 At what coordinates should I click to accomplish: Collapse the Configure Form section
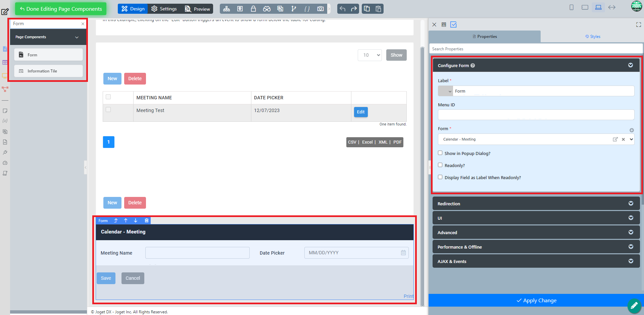click(x=631, y=65)
